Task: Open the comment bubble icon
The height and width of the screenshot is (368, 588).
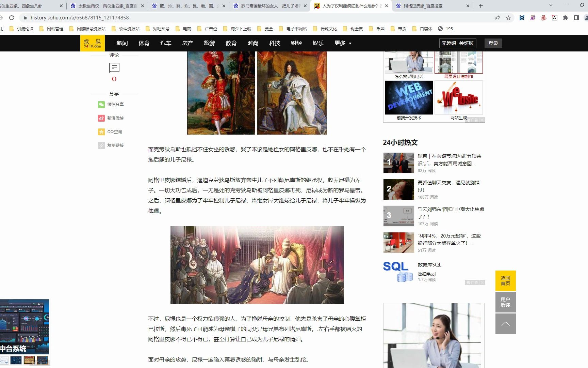Action: click(114, 68)
